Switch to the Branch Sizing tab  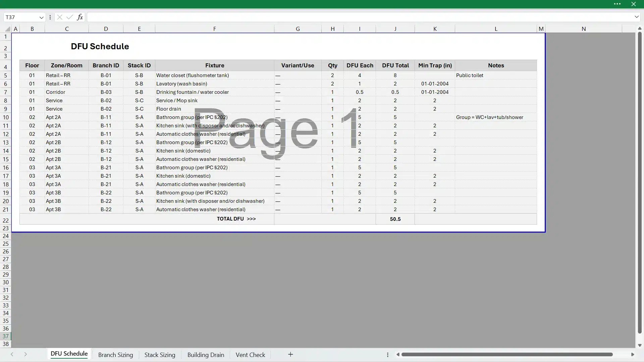[x=115, y=355]
